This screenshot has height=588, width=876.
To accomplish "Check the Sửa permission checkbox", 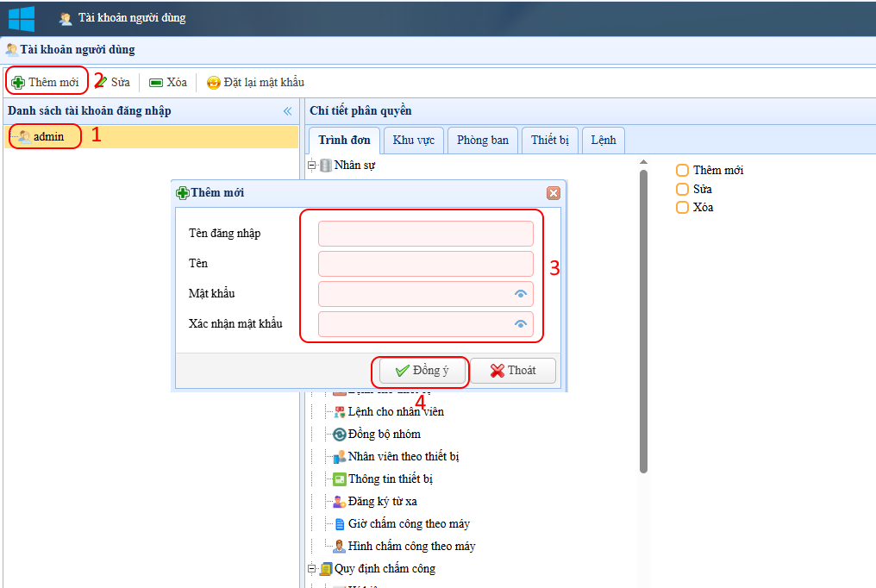I will [x=682, y=189].
